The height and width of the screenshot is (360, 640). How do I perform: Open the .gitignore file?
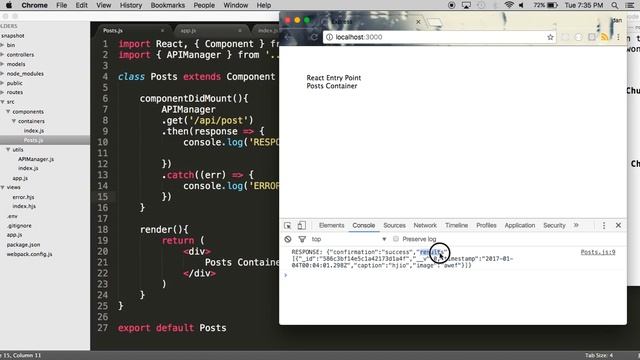click(x=19, y=226)
